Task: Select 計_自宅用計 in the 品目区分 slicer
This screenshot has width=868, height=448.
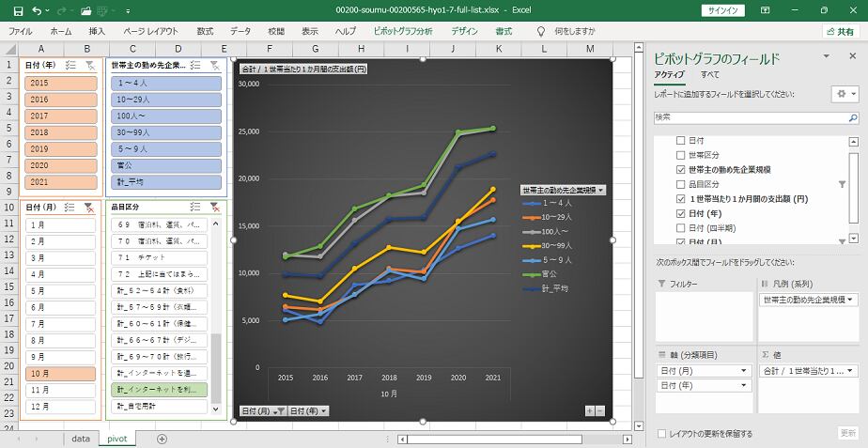Action: 159,406
